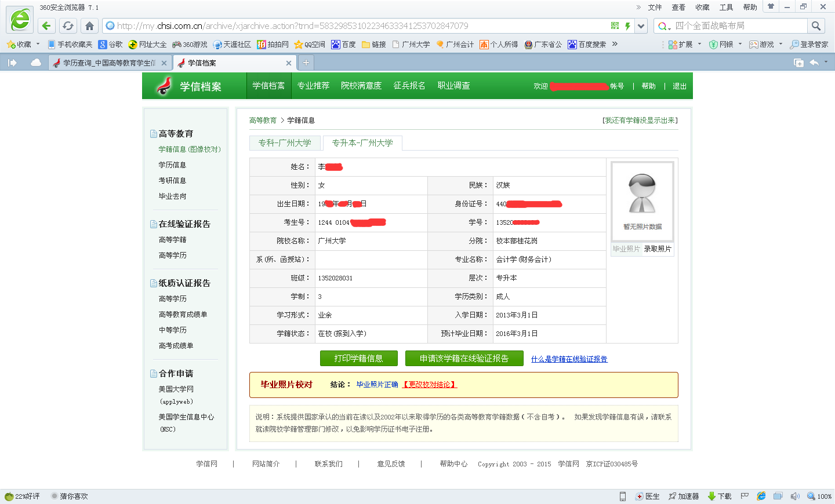Open the 查看 menu
Image resolution: width=835 pixels, height=504 pixels.
point(678,7)
